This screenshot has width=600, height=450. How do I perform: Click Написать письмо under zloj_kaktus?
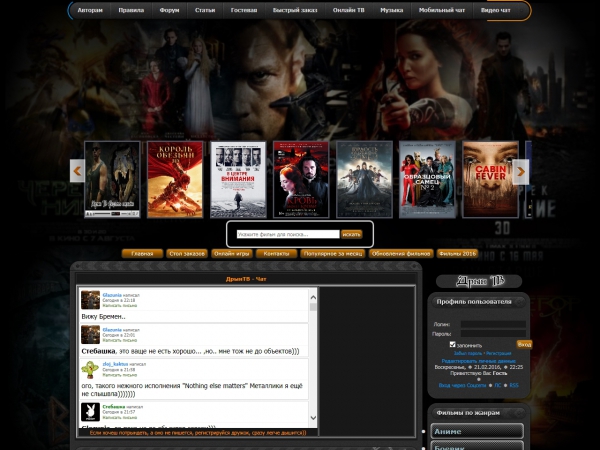[120, 375]
